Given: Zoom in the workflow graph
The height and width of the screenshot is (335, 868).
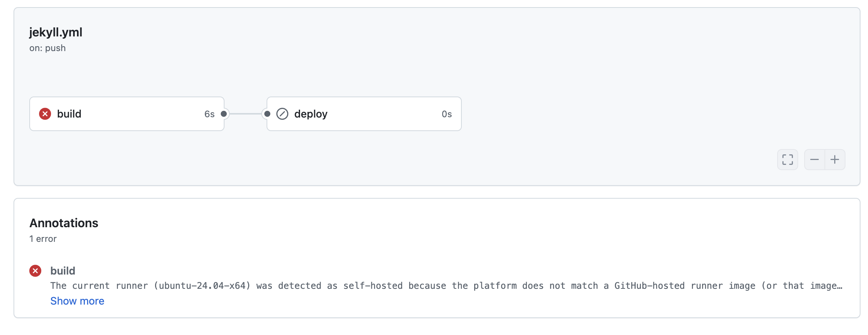Looking at the screenshot, I should tap(835, 160).
